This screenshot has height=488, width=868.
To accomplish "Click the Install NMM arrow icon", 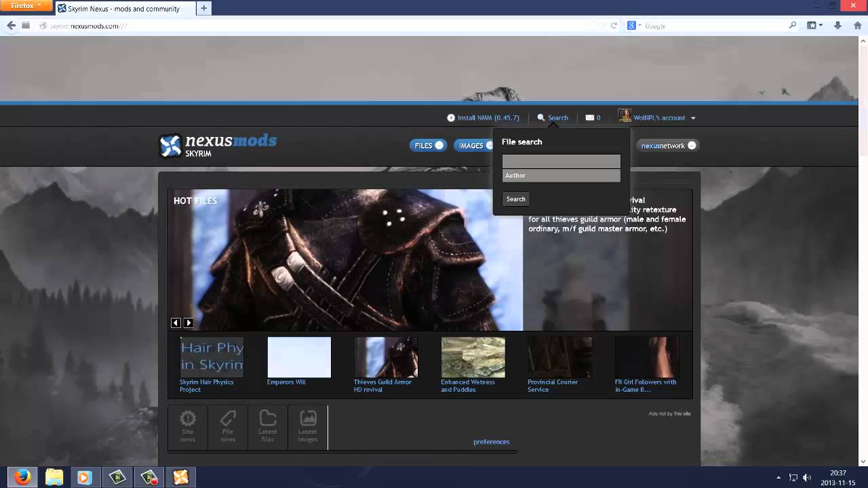I will tap(451, 118).
